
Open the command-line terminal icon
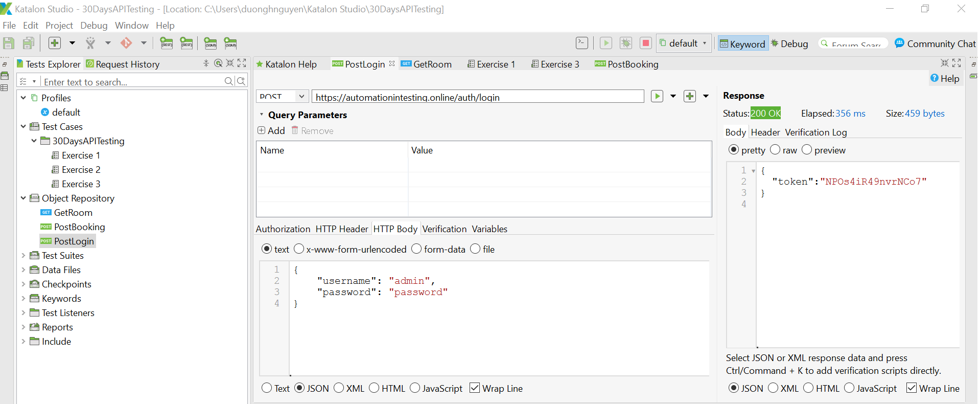(x=582, y=43)
